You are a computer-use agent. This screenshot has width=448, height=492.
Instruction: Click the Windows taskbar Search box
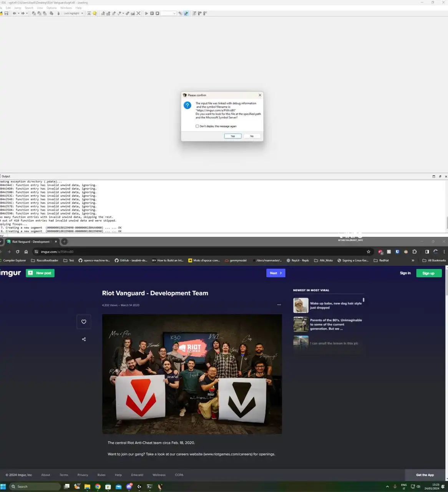pyautogui.click(x=35, y=487)
